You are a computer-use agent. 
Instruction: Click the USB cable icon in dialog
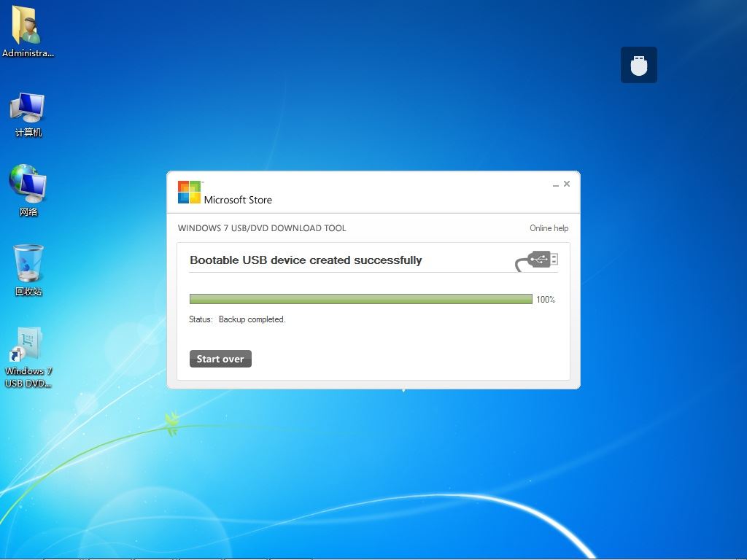pos(536,260)
